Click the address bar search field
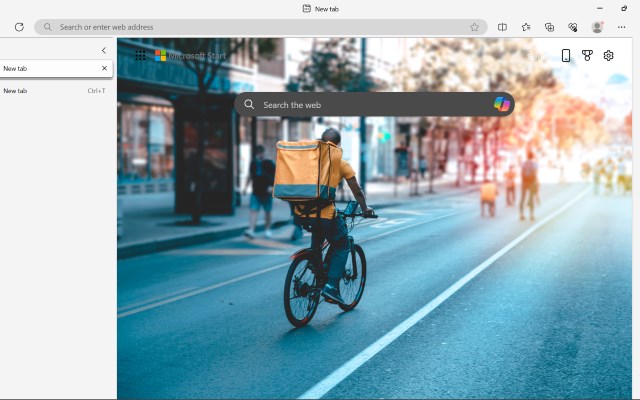This screenshot has width=640, height=400. click(260, 27)
